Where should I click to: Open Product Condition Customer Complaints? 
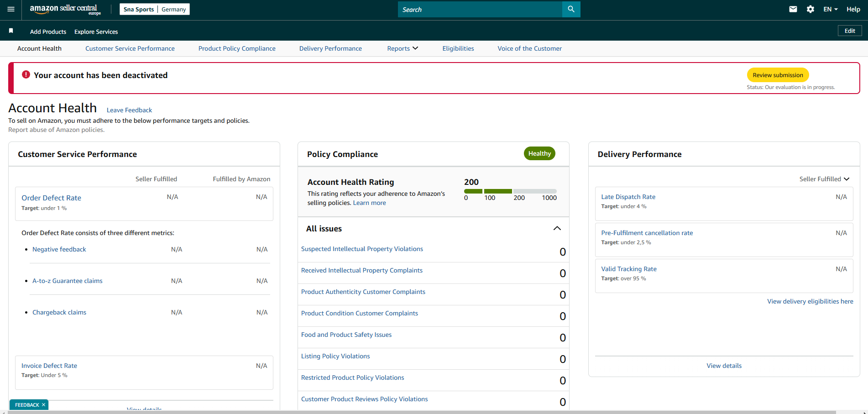(360, 313)
